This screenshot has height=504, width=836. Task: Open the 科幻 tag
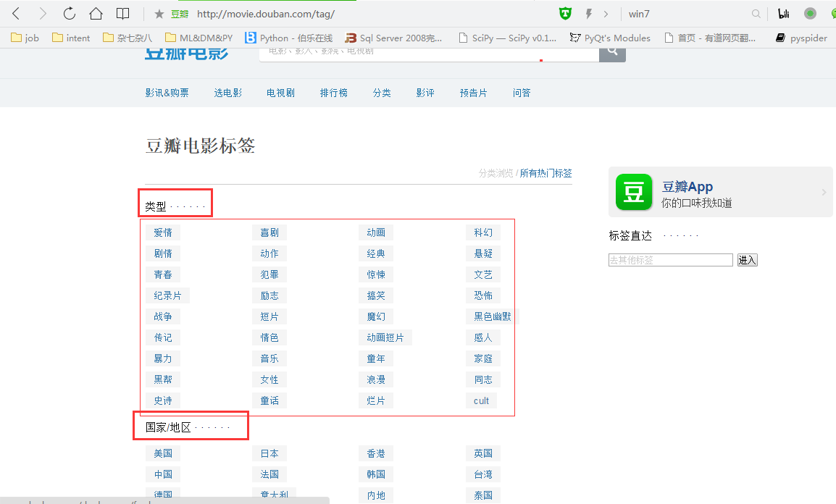click(483, 232)
